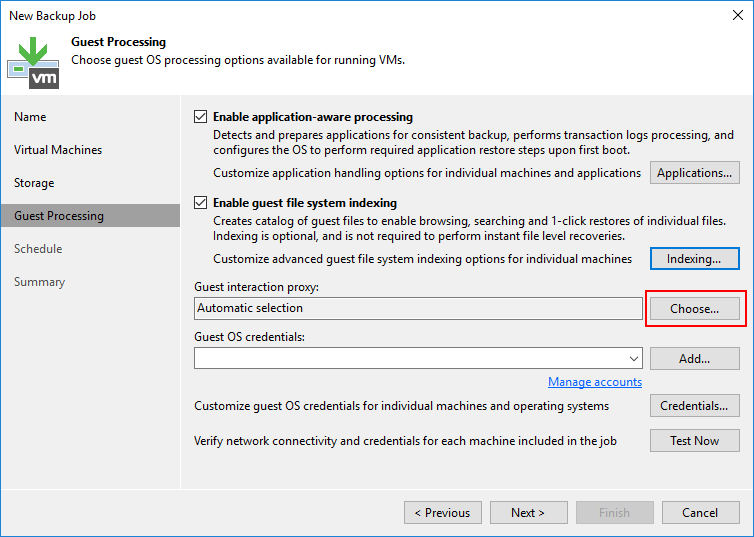Open the Summary step
This screenshot has width=754, height=537.
(x=39, y=282)
